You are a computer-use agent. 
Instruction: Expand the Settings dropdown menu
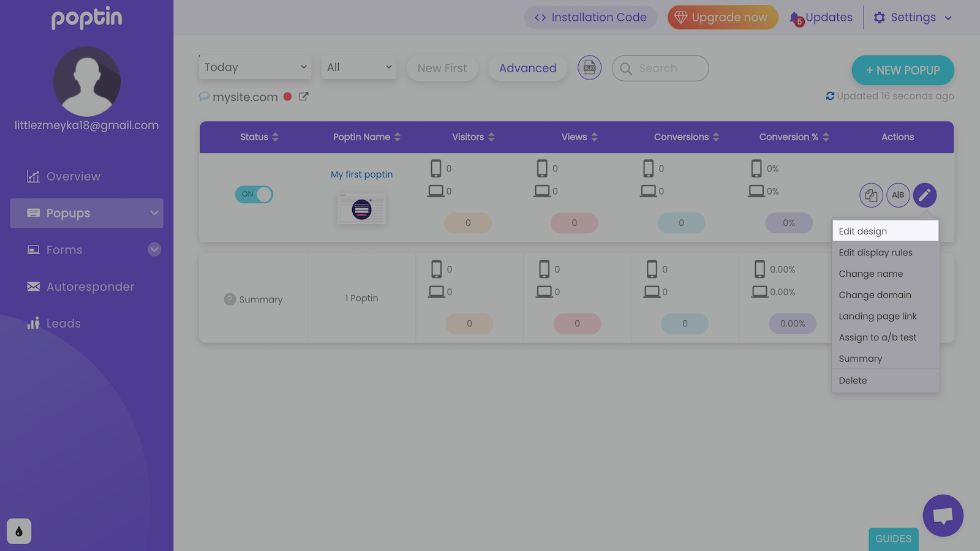coord(913,18)
